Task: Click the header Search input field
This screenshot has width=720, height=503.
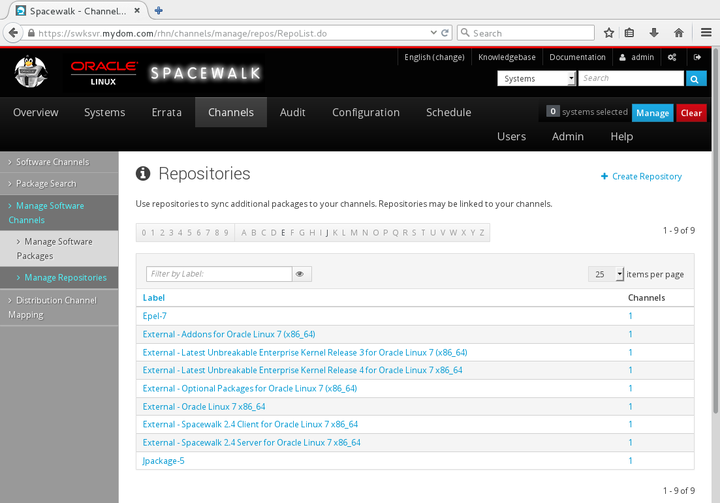Action: (x=631, y=79)
